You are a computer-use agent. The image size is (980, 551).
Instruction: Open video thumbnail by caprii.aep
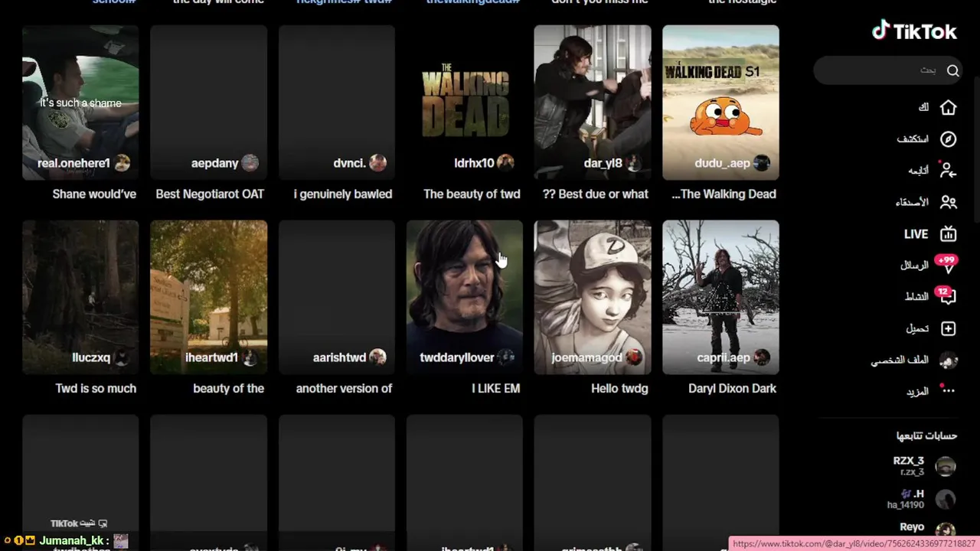point(720,297)
